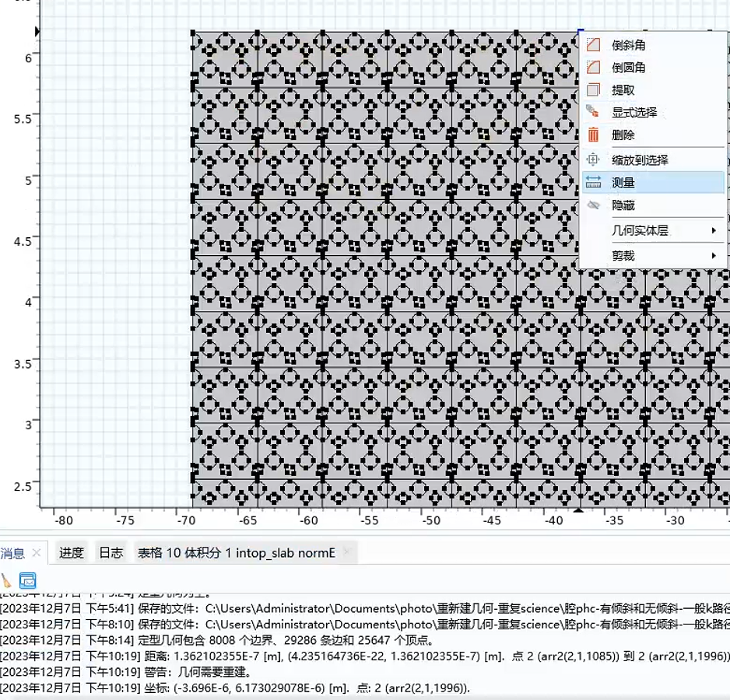Screen dimensions: 730x700
Task: Click the highlighted vertex at the geometry's top edge
Action: [x=580, y=32]
